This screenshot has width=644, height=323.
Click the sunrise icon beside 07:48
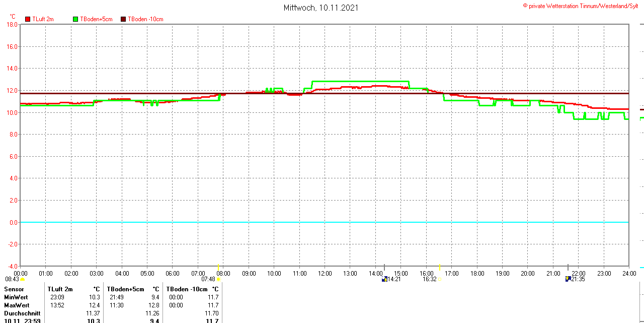point(218,279)
